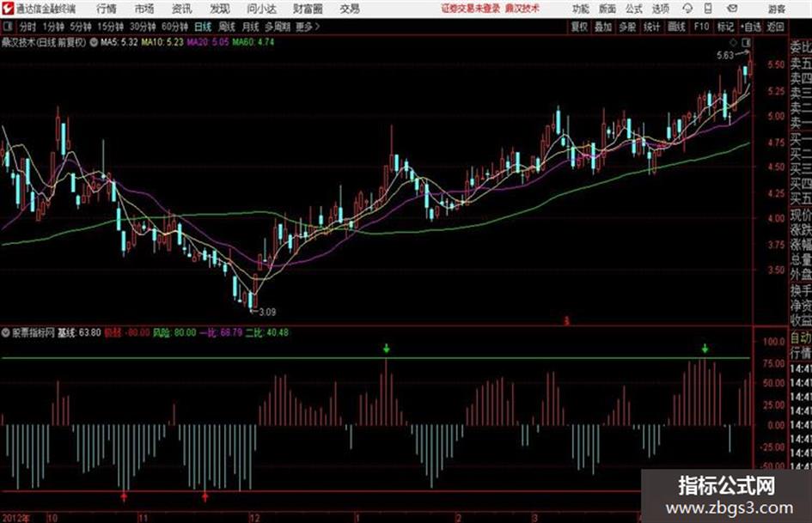Click the 风险 80.00 indicator value

point(174,332)
